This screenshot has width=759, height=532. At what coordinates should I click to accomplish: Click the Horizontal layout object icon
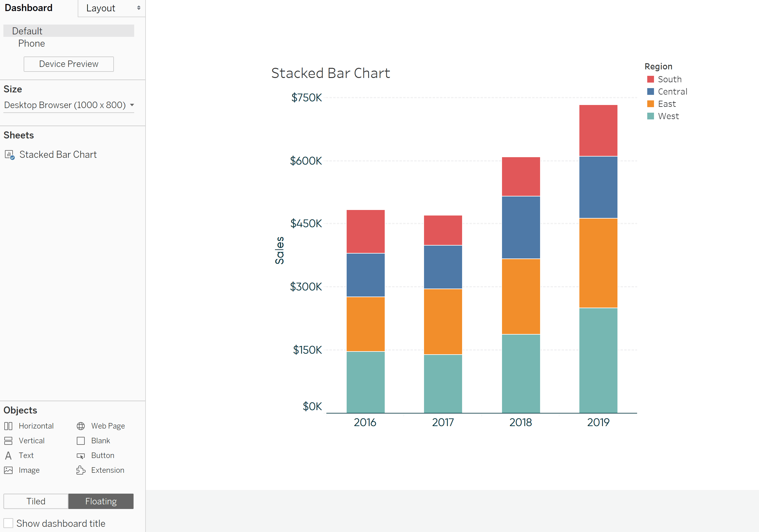tap(8, 426)
